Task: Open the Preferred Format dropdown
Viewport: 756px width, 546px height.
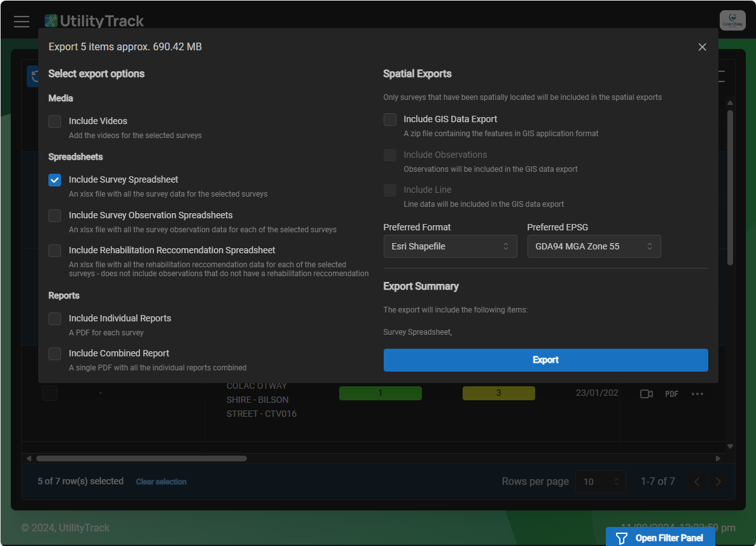Action: click(x=450, y=246)
